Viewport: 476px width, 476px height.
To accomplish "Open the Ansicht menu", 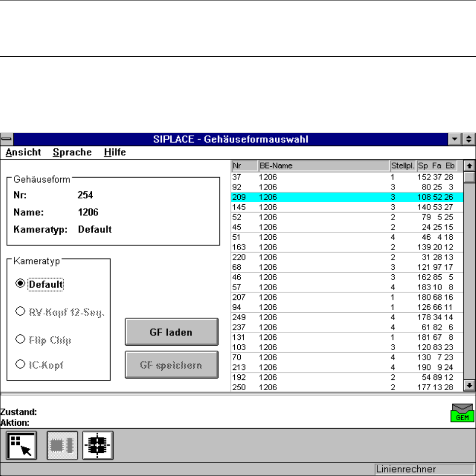I will (23, 152).
